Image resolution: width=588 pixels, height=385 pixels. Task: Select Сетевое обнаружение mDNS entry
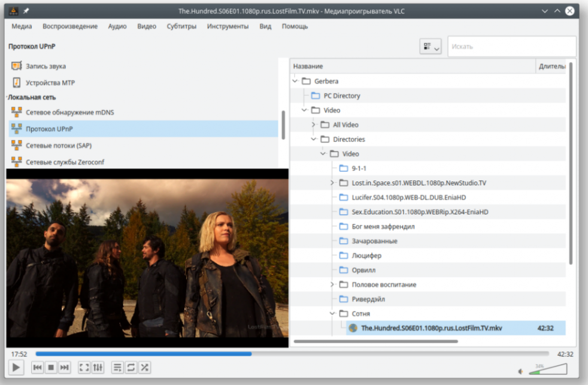click(143, 112)
